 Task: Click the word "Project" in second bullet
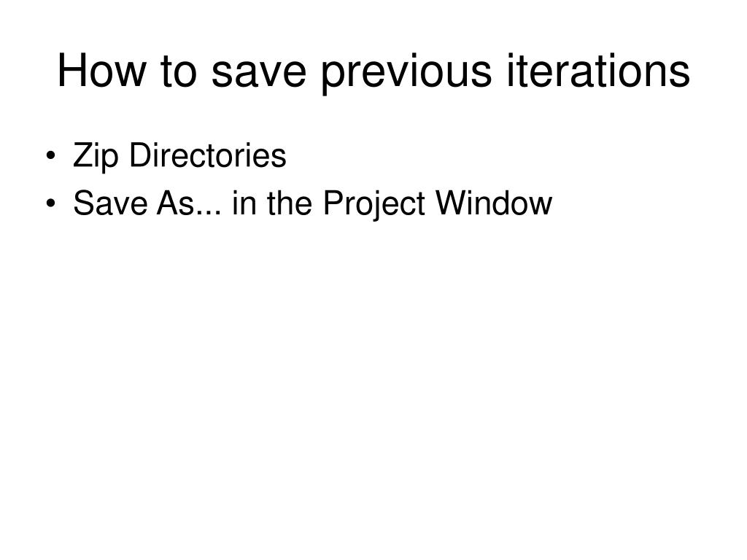374,205
